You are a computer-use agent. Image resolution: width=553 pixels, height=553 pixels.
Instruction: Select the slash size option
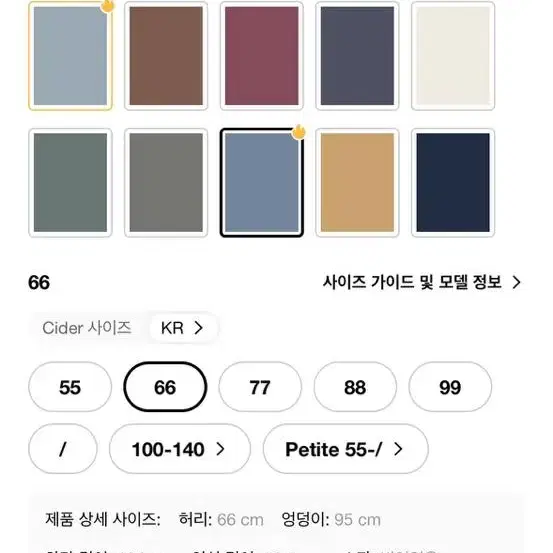(63, 449)
